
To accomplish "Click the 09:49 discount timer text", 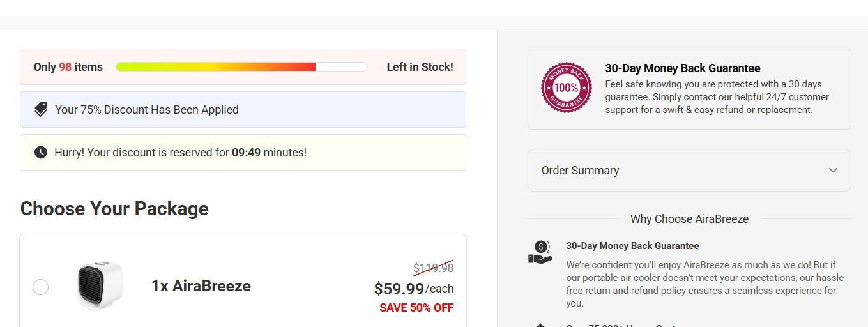I will 246,153.
